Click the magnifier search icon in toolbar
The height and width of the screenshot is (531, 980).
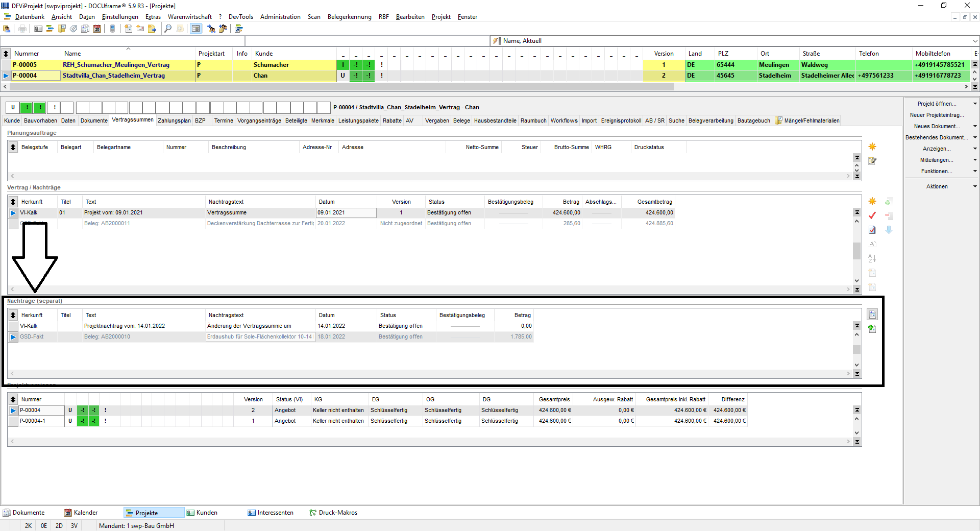(x=168, y=29)
